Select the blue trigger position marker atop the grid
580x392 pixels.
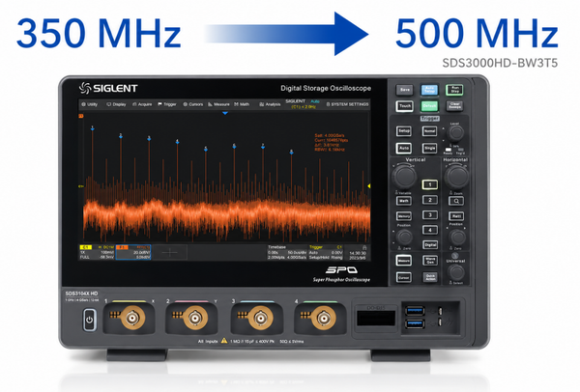225,113
